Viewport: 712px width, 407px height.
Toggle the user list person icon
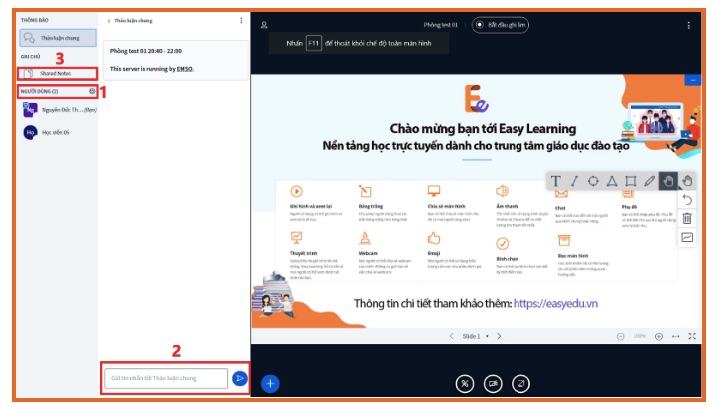pos(264,25)
